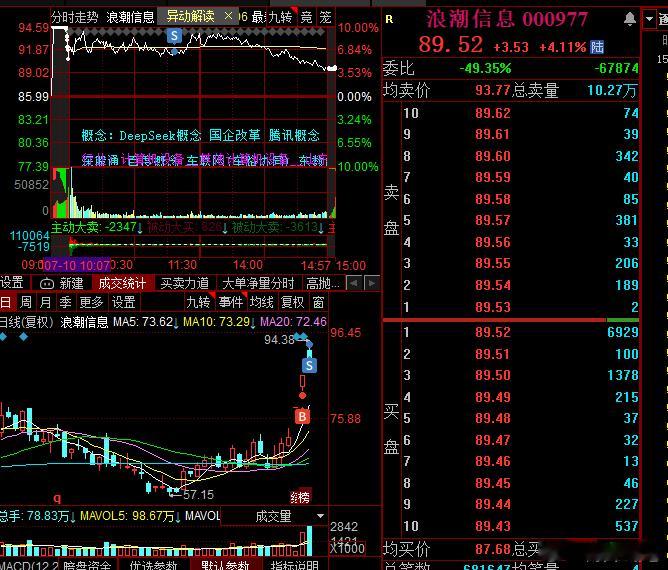Viewport: 668px width, 570px height.
Task: Toggle 事件 events on K-line toolbar
Action: pyautogui.click(x=230, y=302)
